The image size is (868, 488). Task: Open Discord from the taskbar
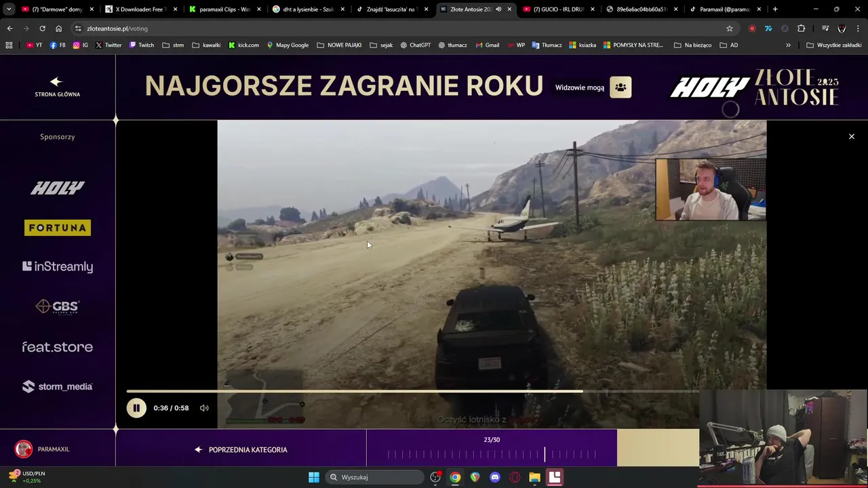coord(495,477)
